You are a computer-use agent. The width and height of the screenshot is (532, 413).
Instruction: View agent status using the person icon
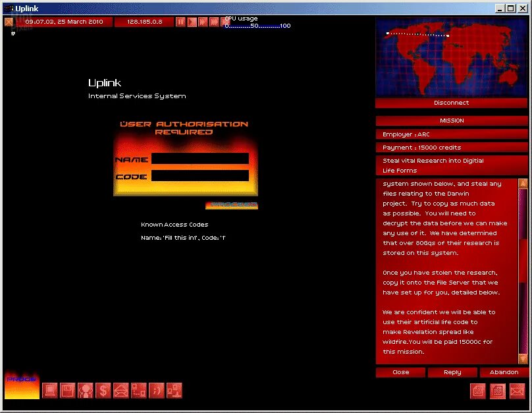(x=85, y=390)
